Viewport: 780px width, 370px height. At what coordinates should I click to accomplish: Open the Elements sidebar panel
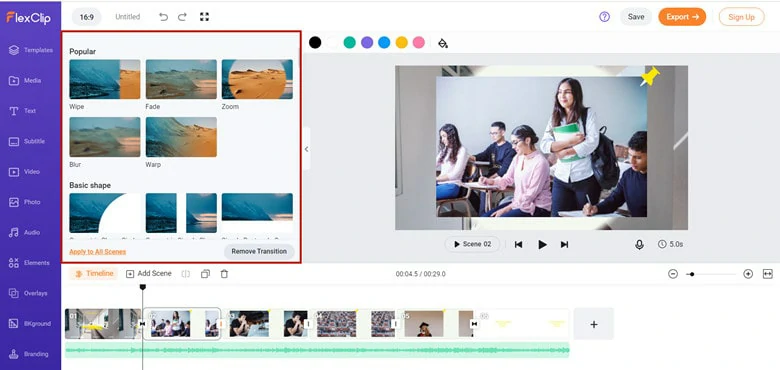click(30, 263)
